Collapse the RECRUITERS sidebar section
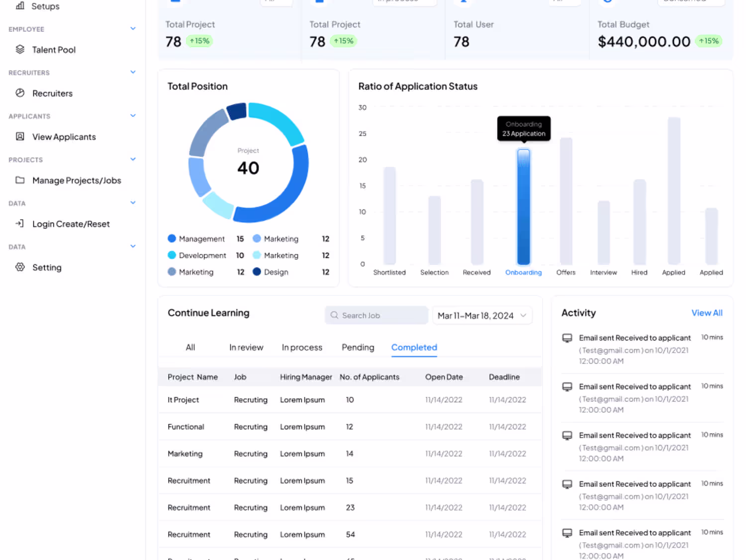This screenshot has height=560, width=746. point(133,72)
